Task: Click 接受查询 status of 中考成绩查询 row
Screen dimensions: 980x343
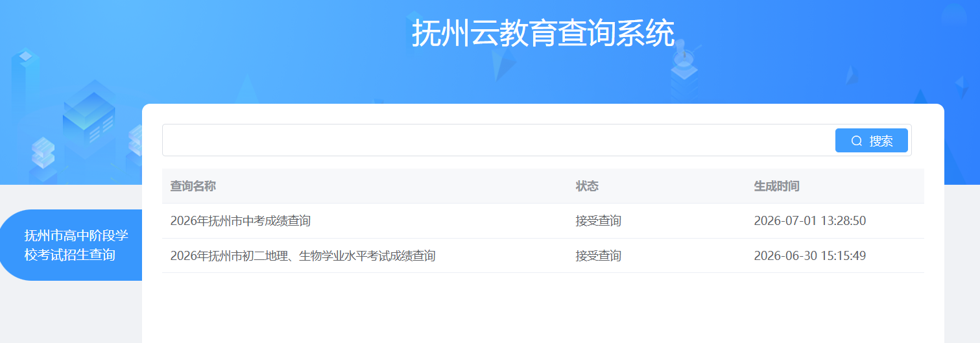Action: 598,221
